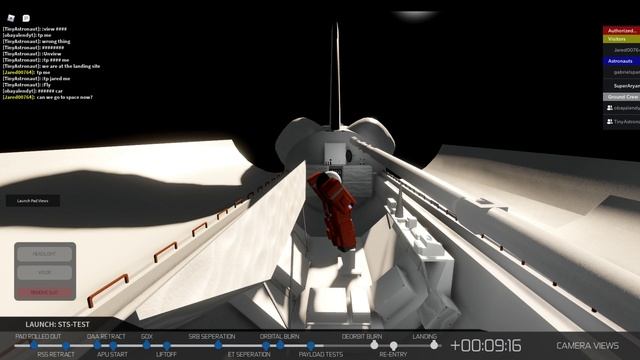
Task: Click chat message 'can we go to space now?'
Action: [x=65, y=97]
